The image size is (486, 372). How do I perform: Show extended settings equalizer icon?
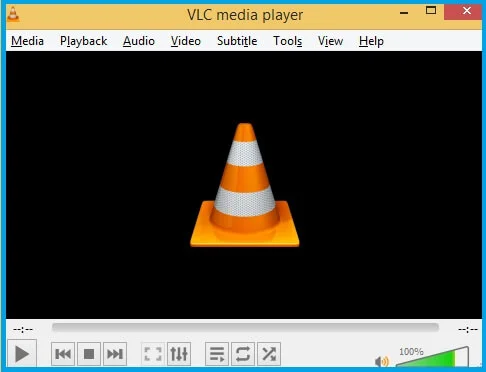click(179, 354)
